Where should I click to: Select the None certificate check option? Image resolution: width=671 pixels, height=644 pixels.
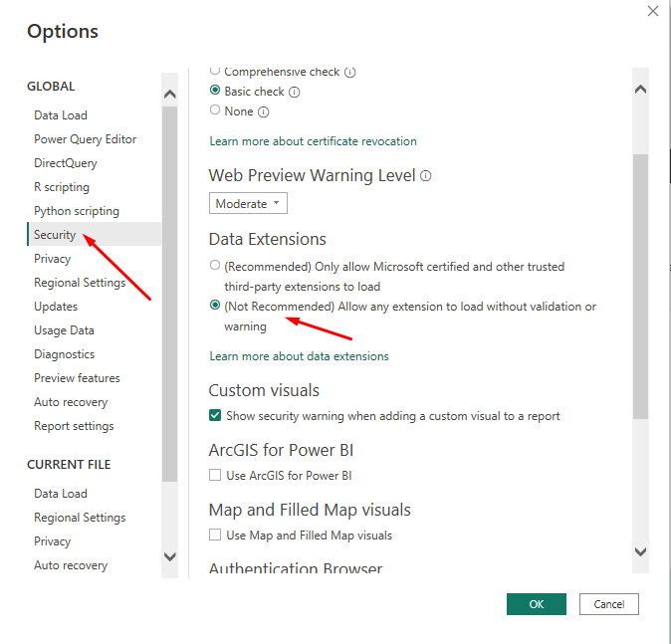pyautogui.click(x=215, y=110)
